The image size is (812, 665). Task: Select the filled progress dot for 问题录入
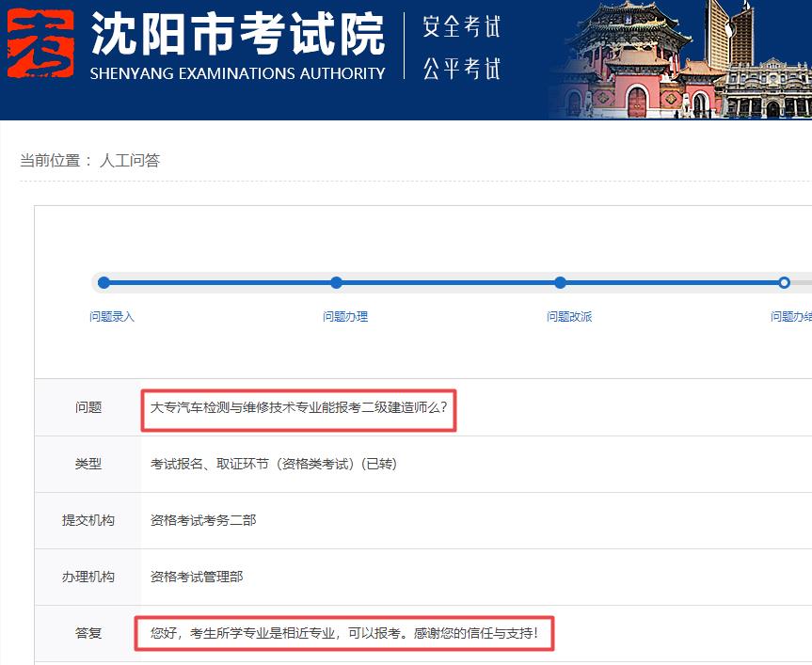point(103,281)
